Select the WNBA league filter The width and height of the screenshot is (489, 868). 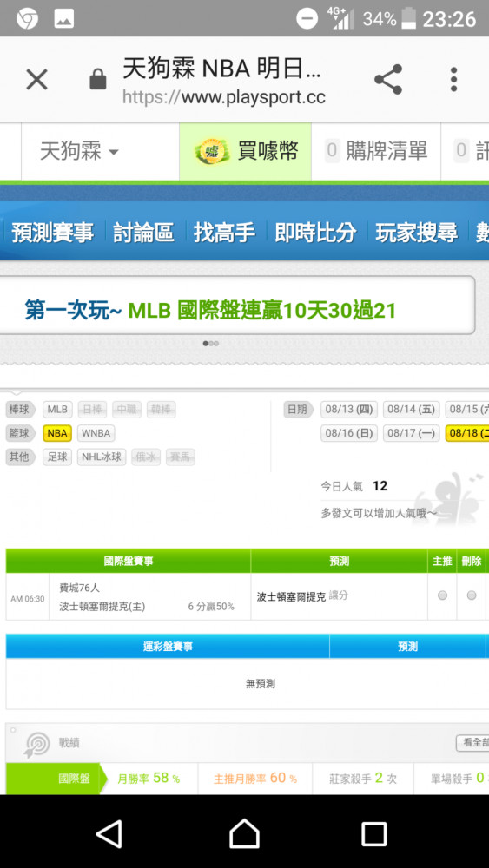tap(96, 433)
